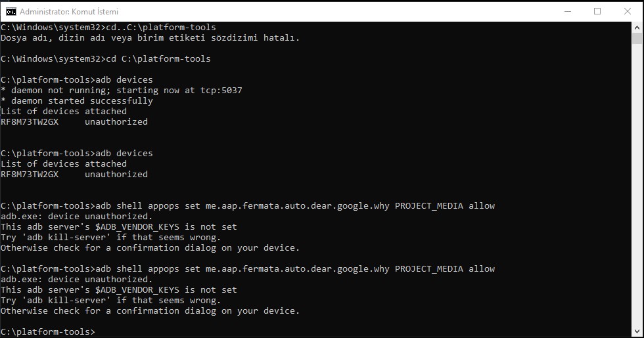Viewport: 644px width, 338px height.
Task: Close the Administrator Komut İstemi window
Action: pos(627,12)
